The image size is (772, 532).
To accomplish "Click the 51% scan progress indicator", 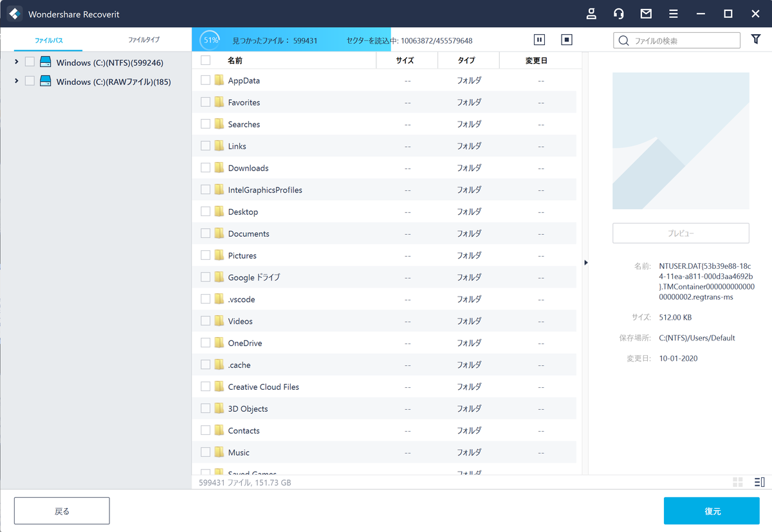I will point(210,40).
